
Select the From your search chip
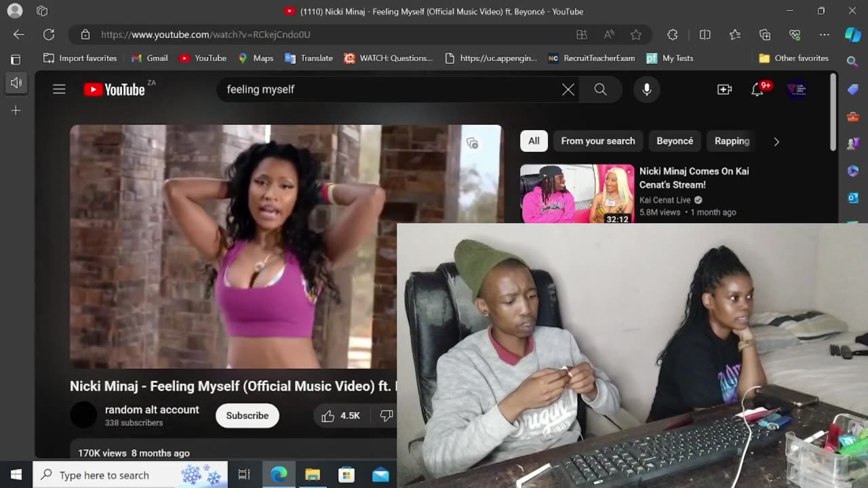click(x=598, y=141)
